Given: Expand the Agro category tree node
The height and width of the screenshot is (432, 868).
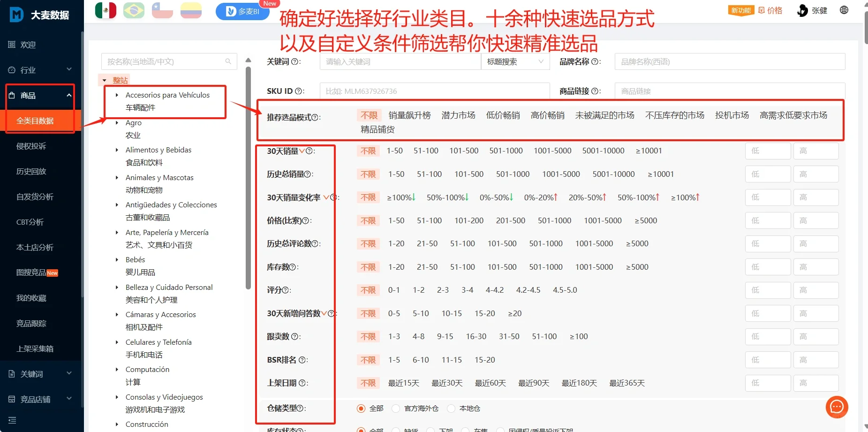Looking at the screenshot, I should point(117,122).
